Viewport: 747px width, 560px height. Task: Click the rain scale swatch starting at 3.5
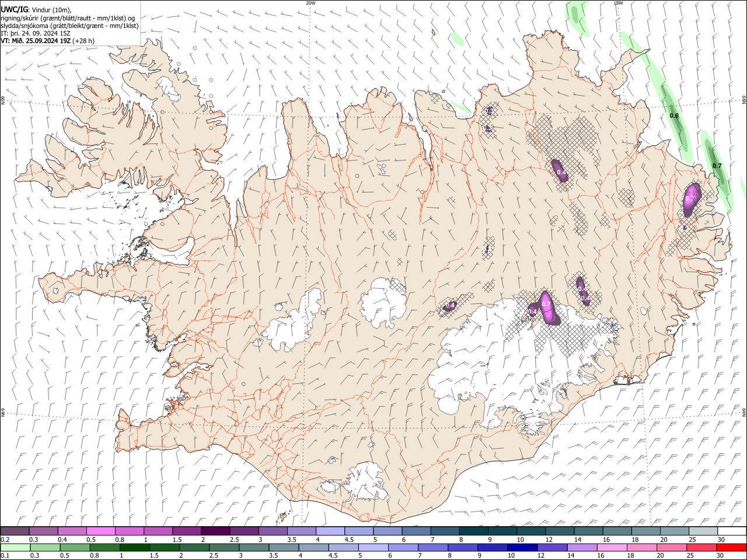tap(284, 547)
